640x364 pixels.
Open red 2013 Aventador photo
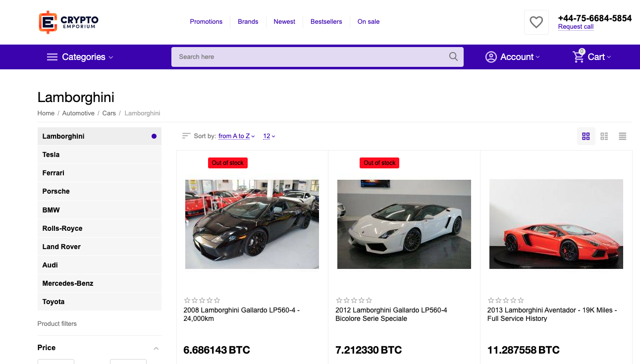coord(556,224)
